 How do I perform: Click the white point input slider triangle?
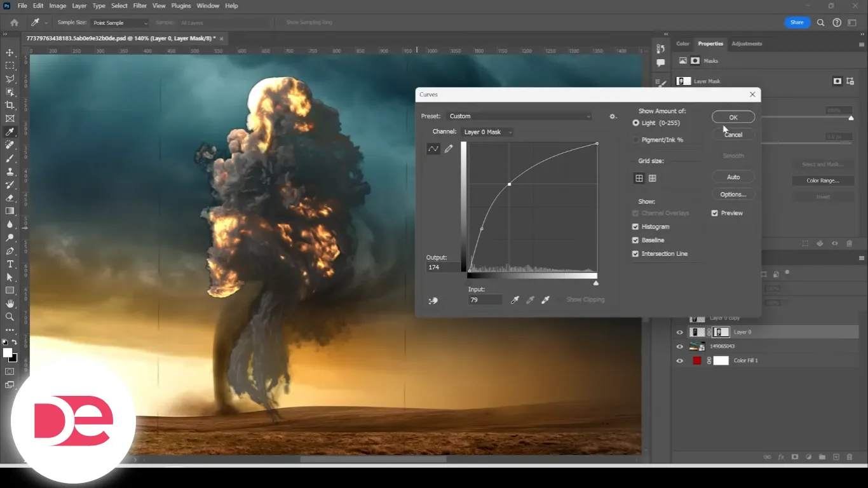[595, 282]
